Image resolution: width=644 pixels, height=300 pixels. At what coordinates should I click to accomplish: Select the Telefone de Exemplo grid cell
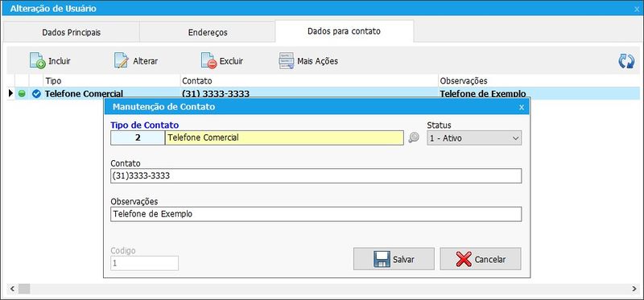click(539, 93)
